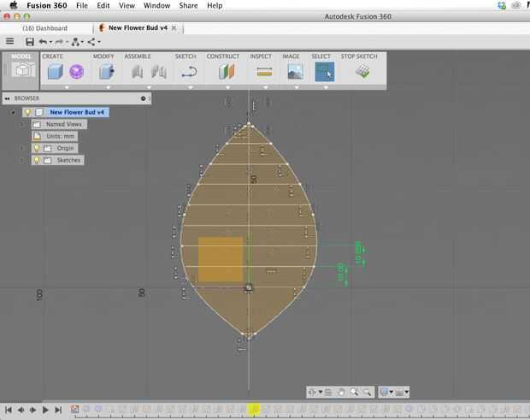Select the purple Create Form tool
The width and height of the screenshot is (530, 420).
(x=76, y=72)
